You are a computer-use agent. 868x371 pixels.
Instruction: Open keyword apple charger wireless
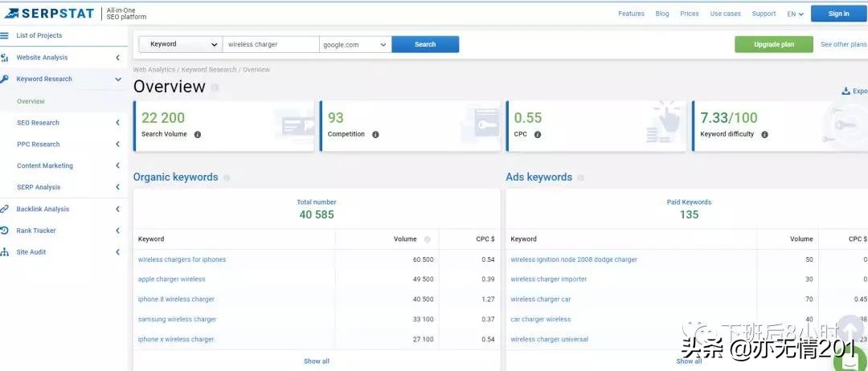[x=172, y=279]
